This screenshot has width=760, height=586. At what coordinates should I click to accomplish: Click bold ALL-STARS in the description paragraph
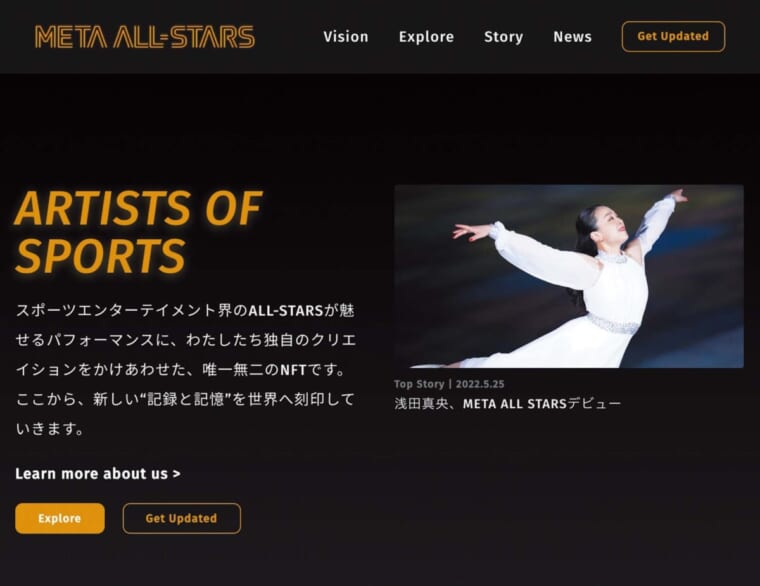285,310
